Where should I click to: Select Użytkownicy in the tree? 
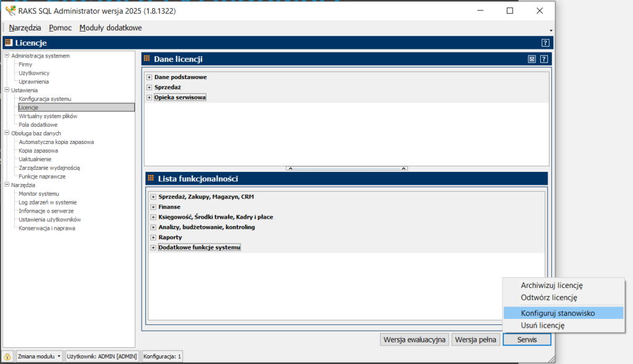pos(34,73)
